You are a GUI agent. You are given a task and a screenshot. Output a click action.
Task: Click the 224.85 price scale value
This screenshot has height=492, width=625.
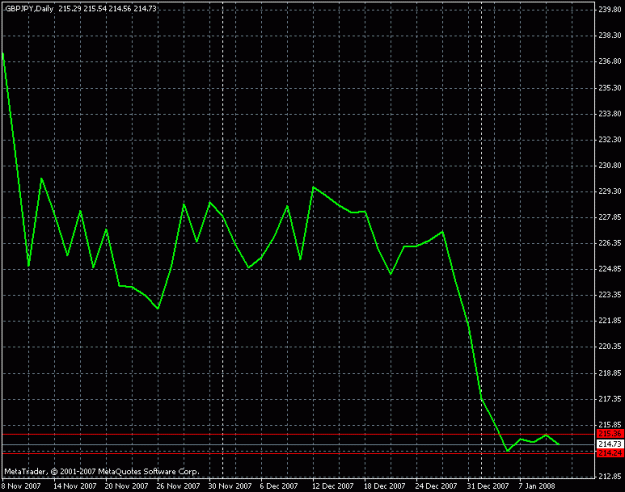pos(610,269)
